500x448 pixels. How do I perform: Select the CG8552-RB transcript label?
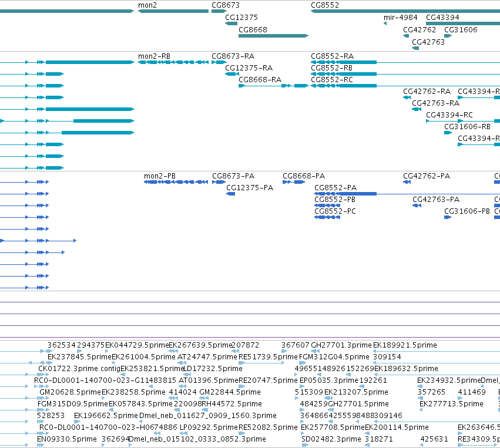331,68
